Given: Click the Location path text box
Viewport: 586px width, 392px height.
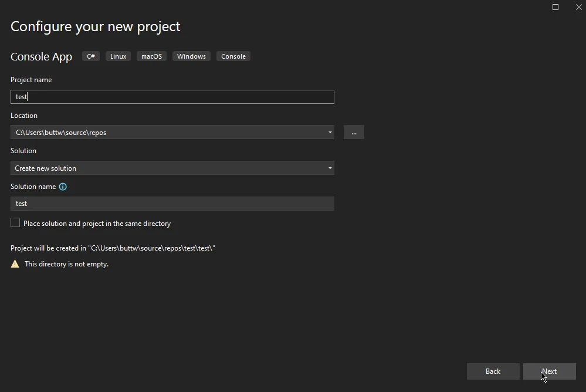Looking at the screenshot, I should 167,133.
